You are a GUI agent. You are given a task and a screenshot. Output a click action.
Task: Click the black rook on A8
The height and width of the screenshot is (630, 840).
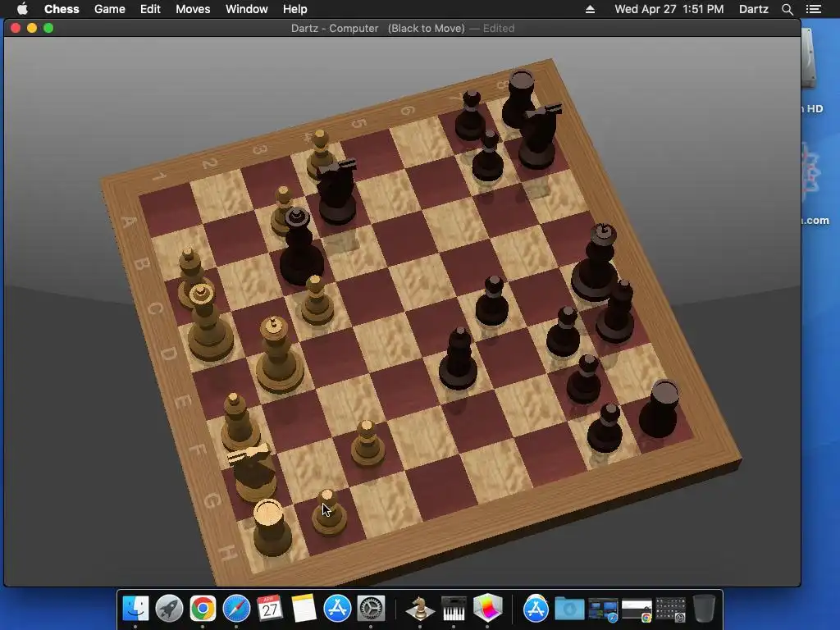click(518, 99)
